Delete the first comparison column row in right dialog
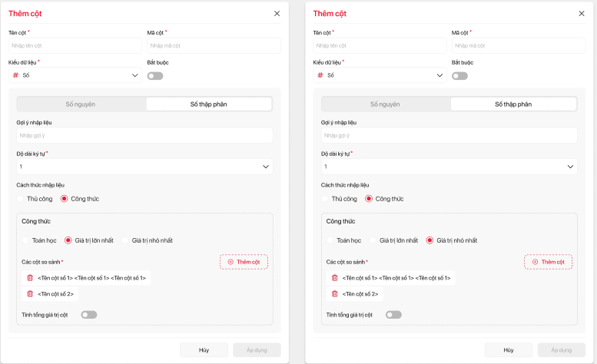Viewport: 597px width, 364px height. pos(334,278)
